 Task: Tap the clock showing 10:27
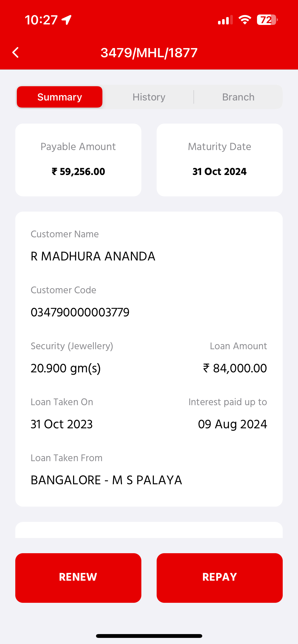click(x=41, y=20)
